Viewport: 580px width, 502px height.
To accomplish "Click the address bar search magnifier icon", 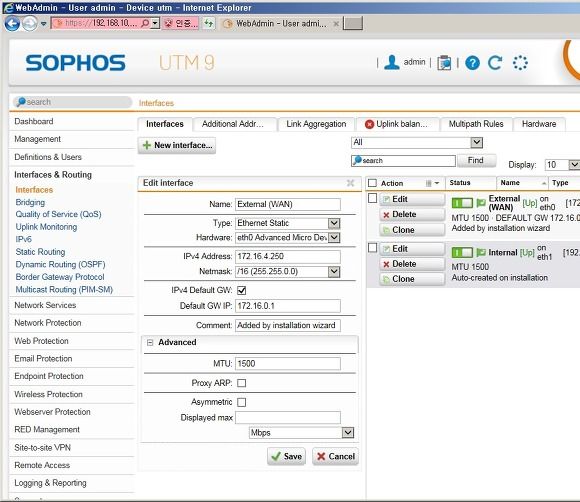I will [145, 24].
